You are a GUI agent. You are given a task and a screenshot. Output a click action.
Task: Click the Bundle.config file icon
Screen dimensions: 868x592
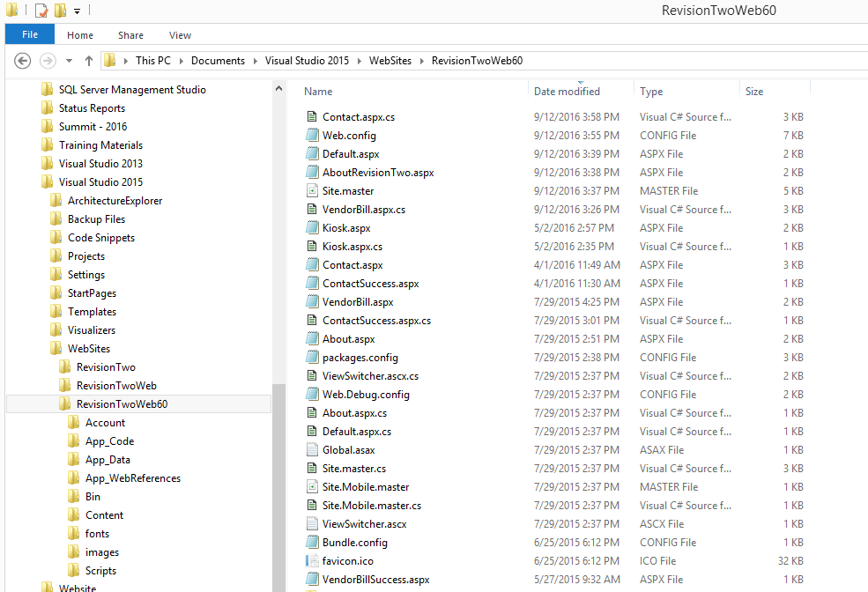coord(312,542)
